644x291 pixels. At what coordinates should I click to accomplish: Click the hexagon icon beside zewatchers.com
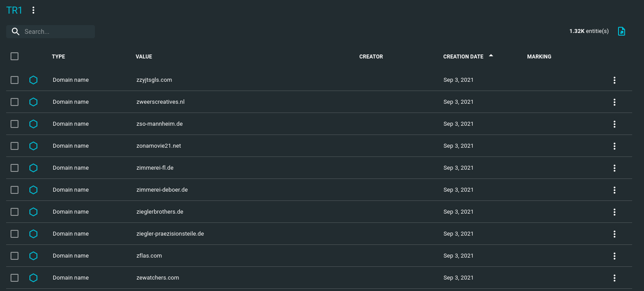coord(33,277)
